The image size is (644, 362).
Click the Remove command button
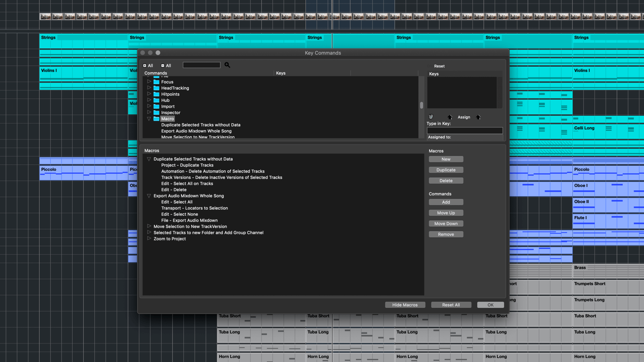[x=446, y=234]
